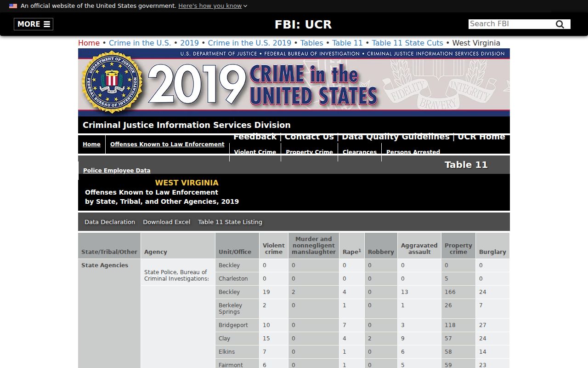Image resolution: width=588 pixels, height=368 pixels.
Task: Select Police Employee Data menu item
Action: coord(117,171)
